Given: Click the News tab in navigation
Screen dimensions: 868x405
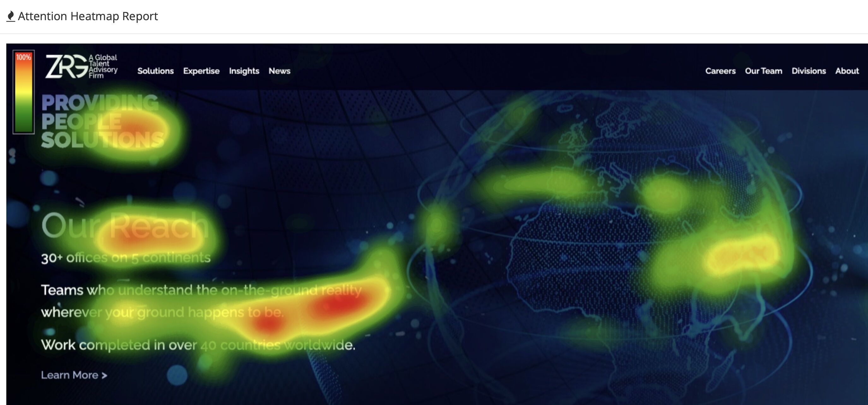Looking at the screenshot, I should point(279,71).
